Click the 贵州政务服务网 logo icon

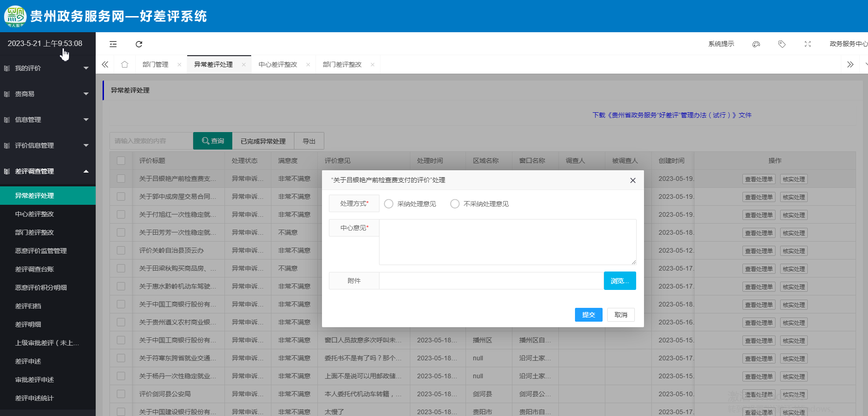point(15,16)
